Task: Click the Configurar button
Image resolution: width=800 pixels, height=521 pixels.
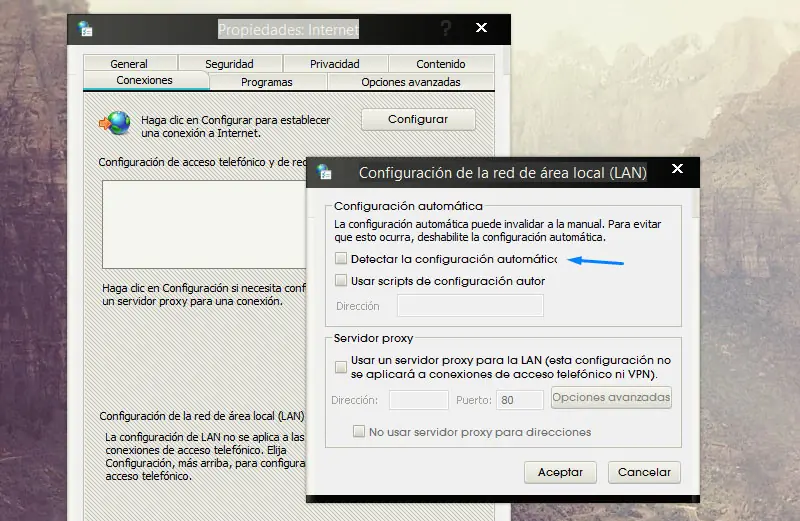Action: click(x=418, y=119)
